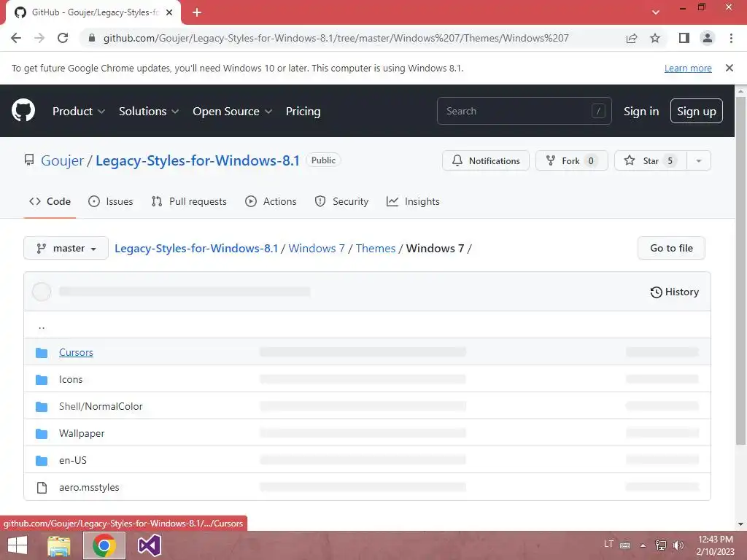
Task: Open File Explorer from taskbar
Action: coord(59,545)
